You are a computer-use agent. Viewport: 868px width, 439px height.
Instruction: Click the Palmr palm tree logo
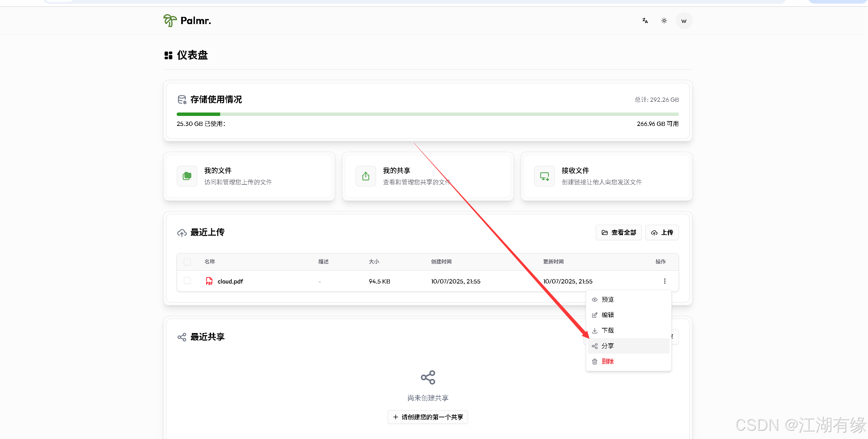click(170, 20)
